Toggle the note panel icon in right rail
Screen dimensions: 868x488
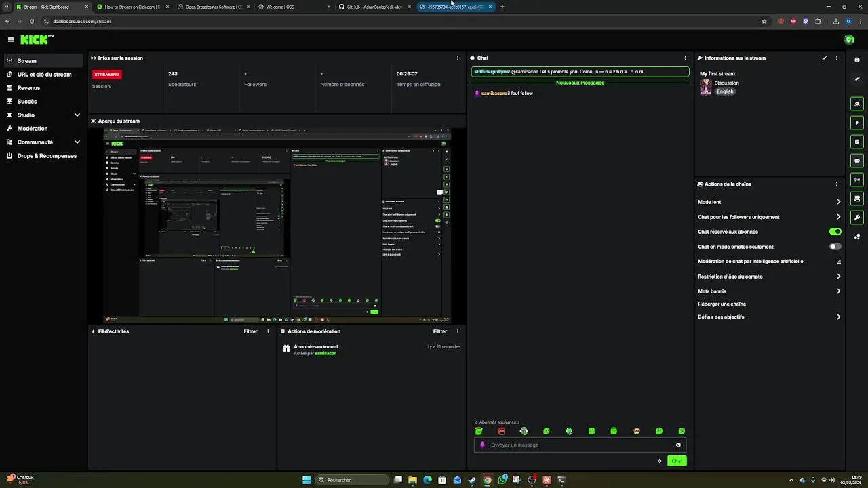[x=857, y=142]
